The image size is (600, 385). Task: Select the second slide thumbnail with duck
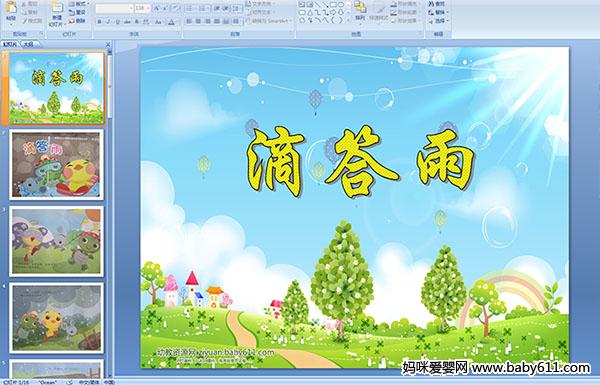tap(56, 165)
